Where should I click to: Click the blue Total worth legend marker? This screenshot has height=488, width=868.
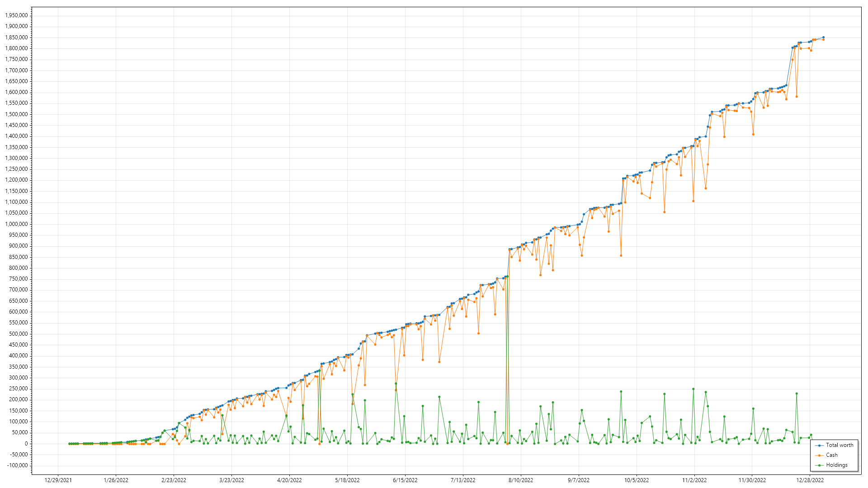pos(820,445)
